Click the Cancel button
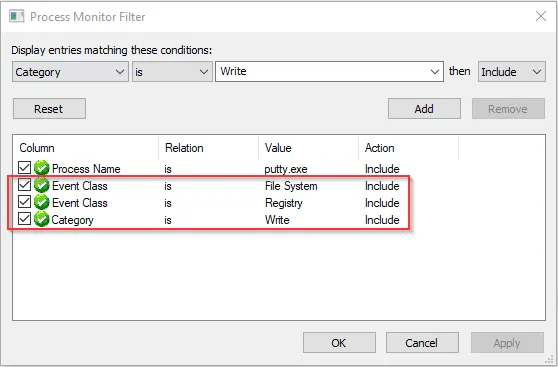Viewport: 558px width, 367px height. tap(422, 343)
